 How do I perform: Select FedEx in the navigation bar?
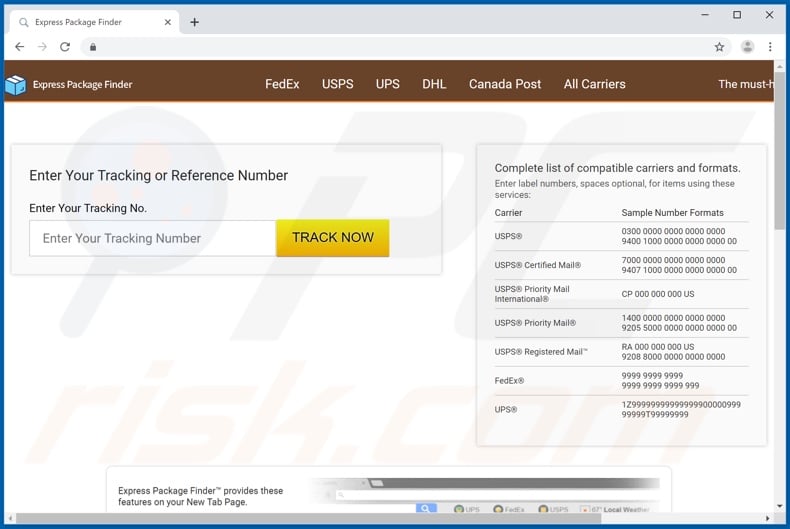tap(282, 84)
